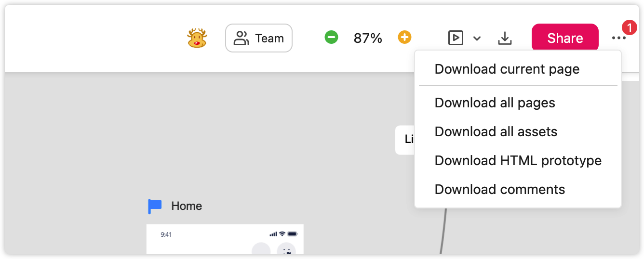Expand the chevron next to preview button
This screenshot has width=644, height=259.
[x=477, y=39]
